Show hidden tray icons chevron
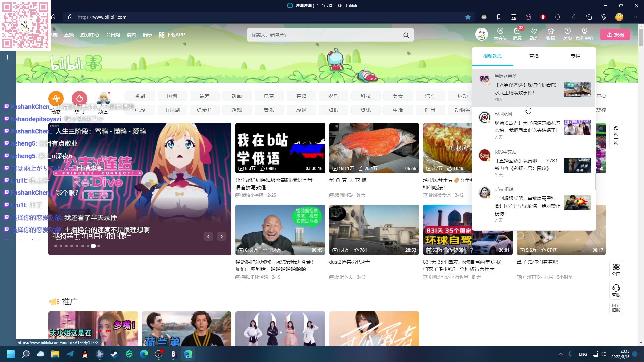 click(x=560, y=354)
